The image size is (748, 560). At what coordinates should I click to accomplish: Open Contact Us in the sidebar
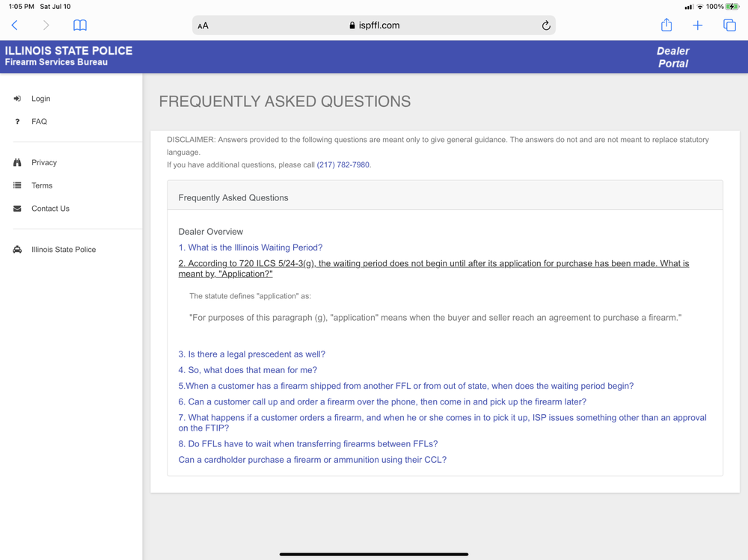(50, 209)
